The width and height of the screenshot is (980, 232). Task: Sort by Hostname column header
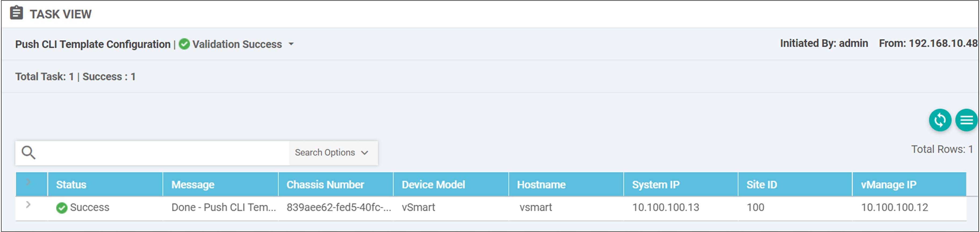(x=541, y=185)
